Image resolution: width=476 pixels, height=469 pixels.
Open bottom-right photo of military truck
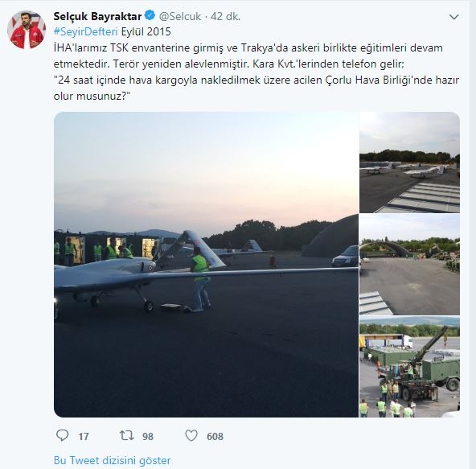409,367
